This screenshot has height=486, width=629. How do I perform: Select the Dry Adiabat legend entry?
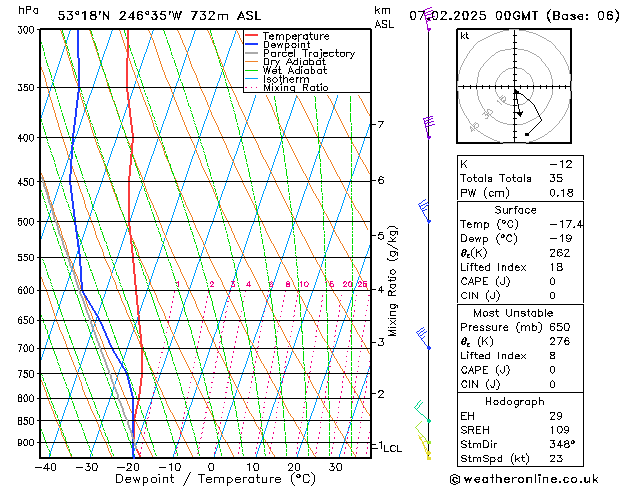coord(286,62)
